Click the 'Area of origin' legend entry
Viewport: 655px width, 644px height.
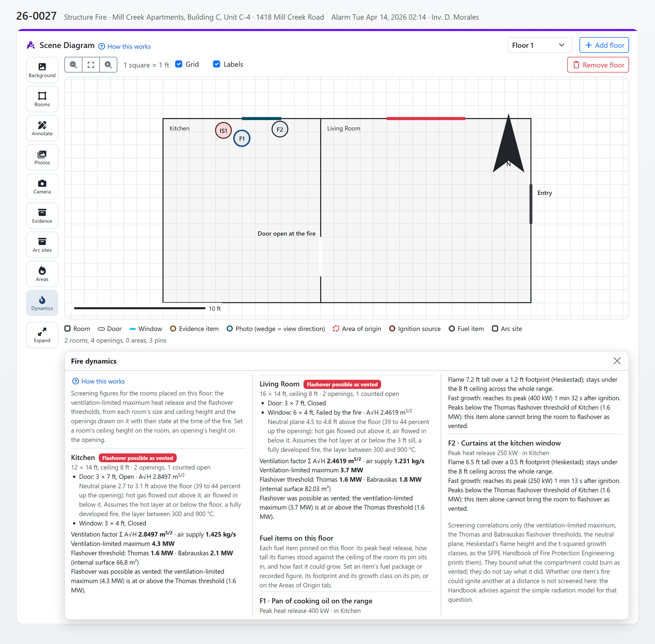point(357,329)
